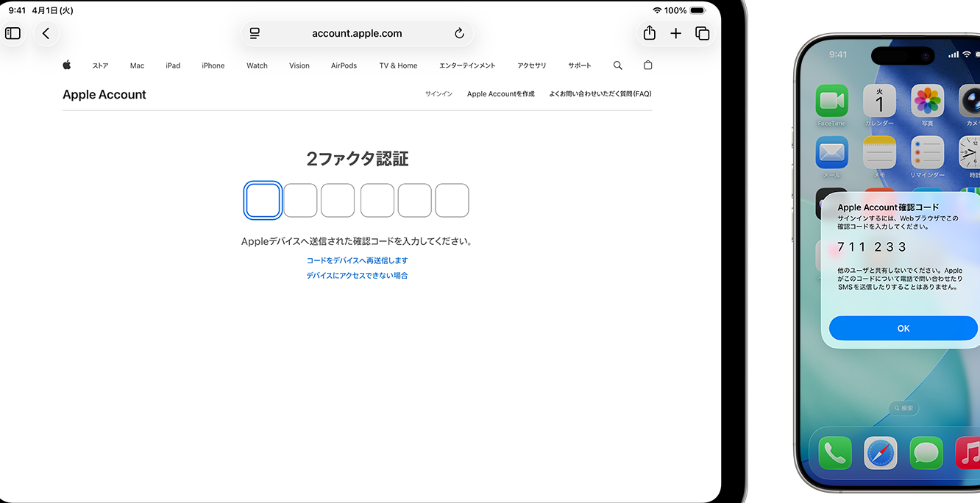Open the shopping bag icon
980x503 pixels.
[648, 65]
